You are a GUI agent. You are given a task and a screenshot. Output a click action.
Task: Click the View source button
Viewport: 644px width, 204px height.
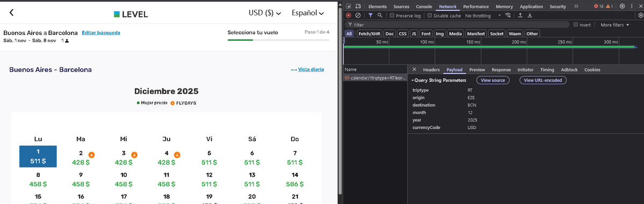point(493,80)
